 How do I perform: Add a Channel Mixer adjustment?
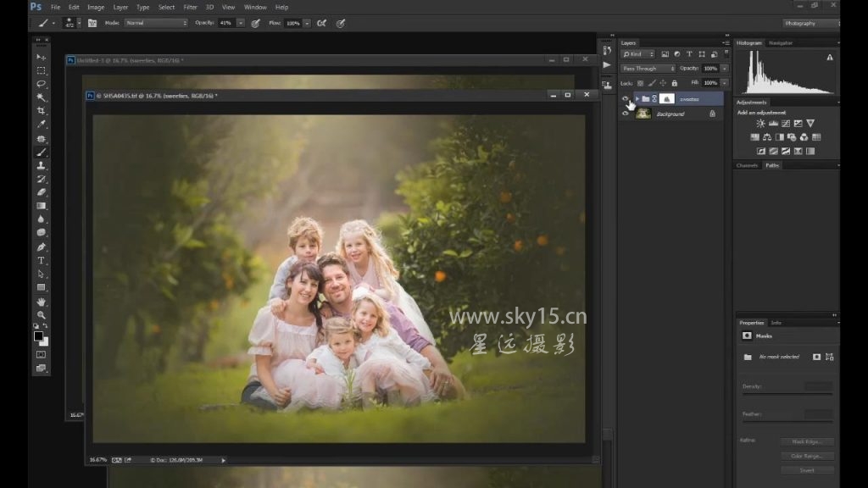pyautogui.click(x=804, y=137)
